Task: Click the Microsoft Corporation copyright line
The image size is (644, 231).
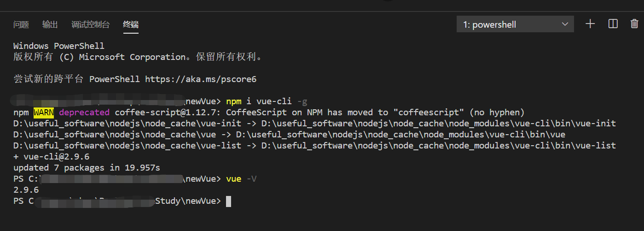Action: (x=138, y=57)
